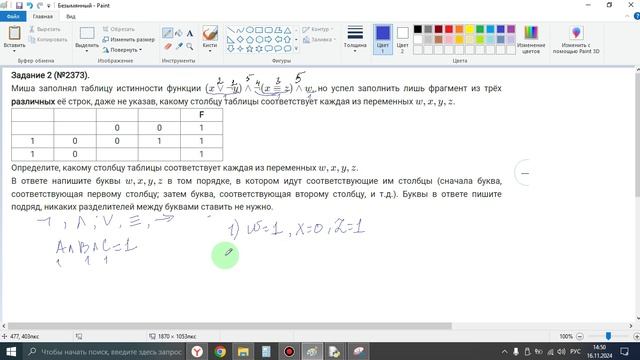
Task: Click the horizontal canvas scrollbar
Action: pos(230,326)
